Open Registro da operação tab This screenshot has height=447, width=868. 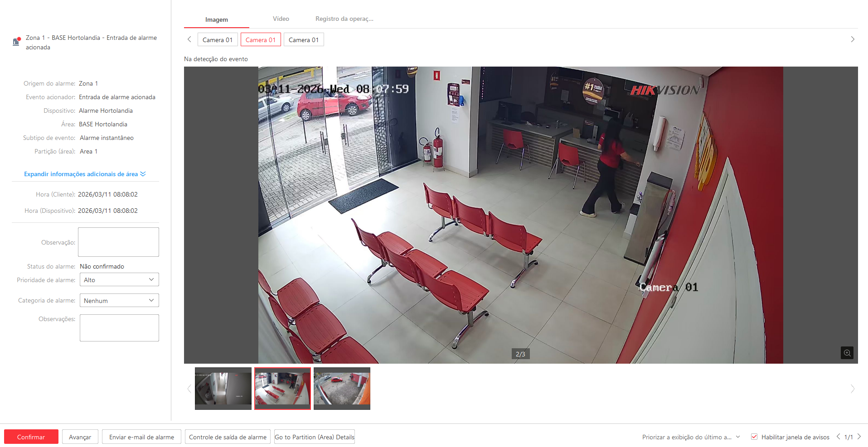tap(344, 19)
